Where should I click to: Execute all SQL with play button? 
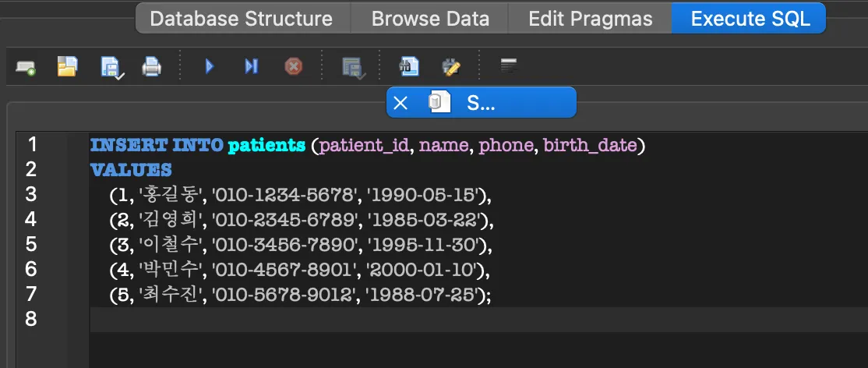click(210, 67)
